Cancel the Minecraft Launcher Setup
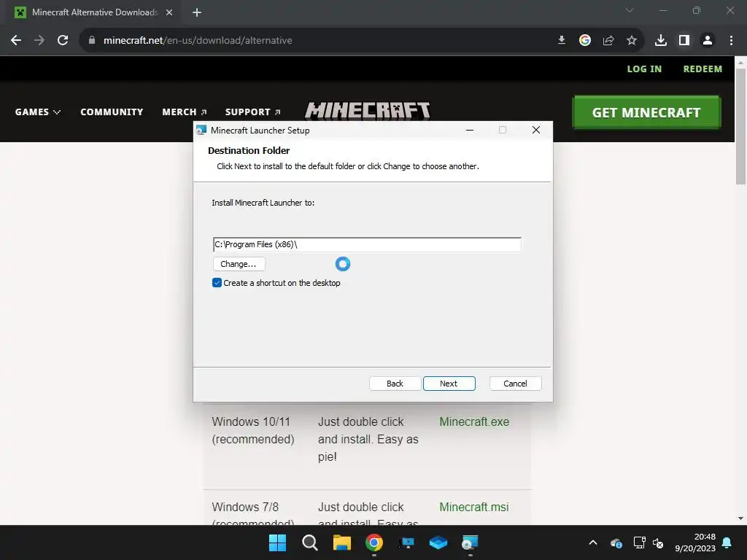The width and height of the screenshot is (747, 560). pyautogui.click(x=515, y=384)
